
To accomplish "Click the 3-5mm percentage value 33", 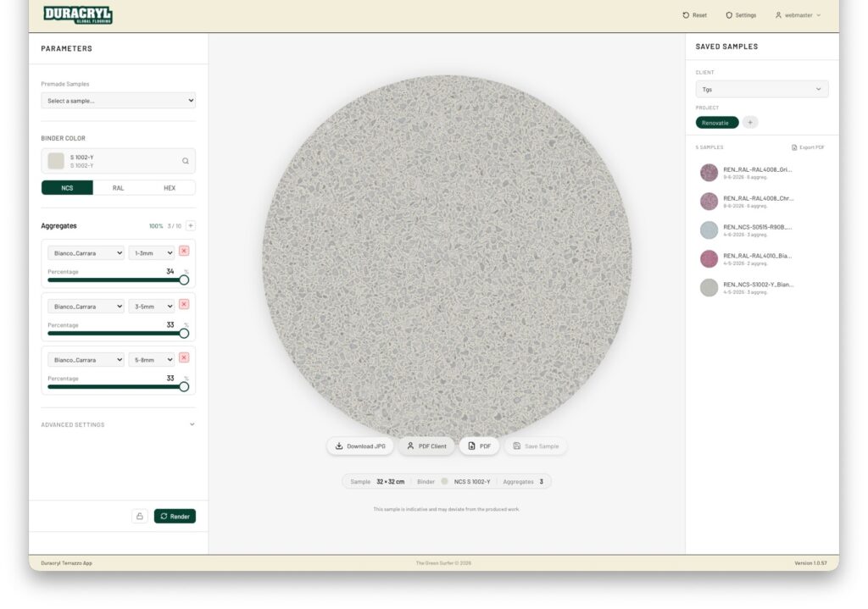I will coord(170,325).
